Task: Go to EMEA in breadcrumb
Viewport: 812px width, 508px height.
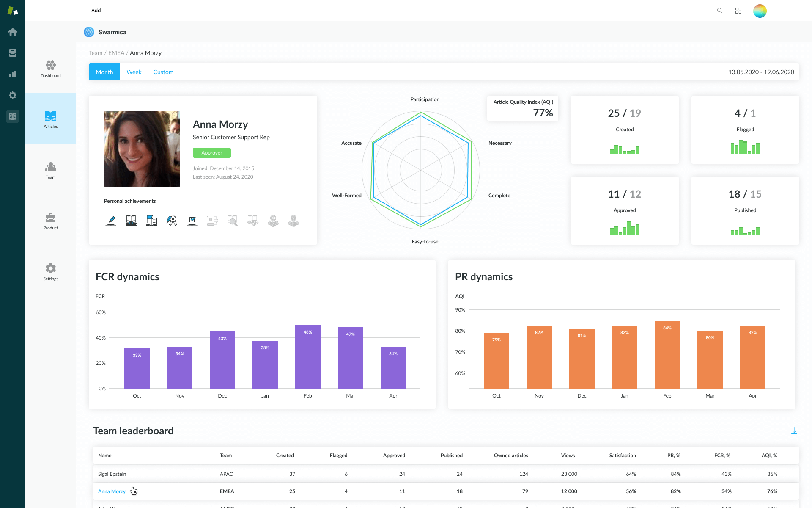Action: [x=116, y=53]
